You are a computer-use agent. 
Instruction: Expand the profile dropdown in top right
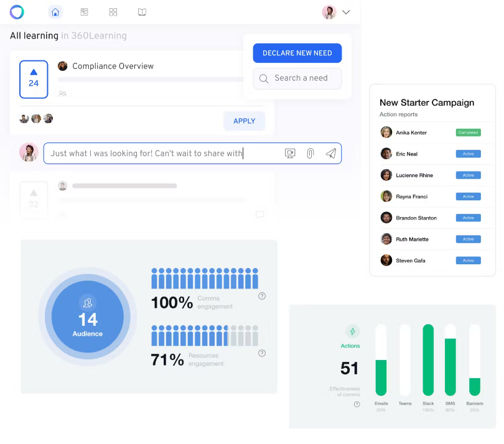tap(346, 12)
